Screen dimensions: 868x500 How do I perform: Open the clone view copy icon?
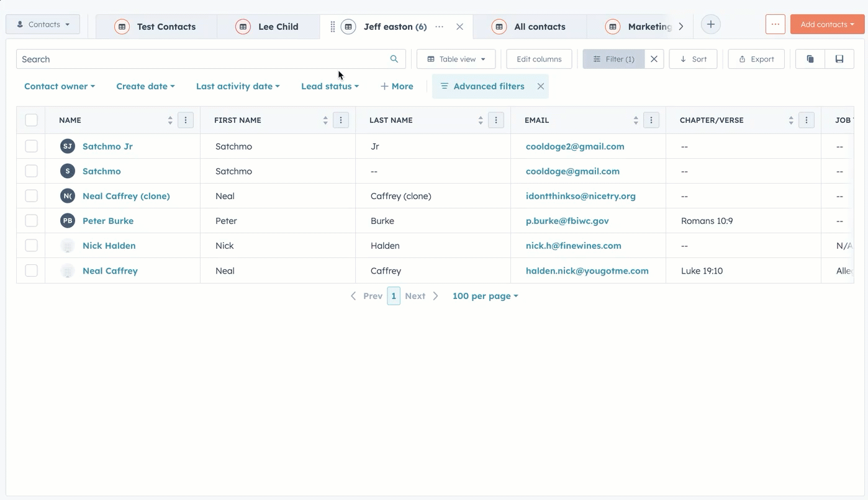[810, 59]
